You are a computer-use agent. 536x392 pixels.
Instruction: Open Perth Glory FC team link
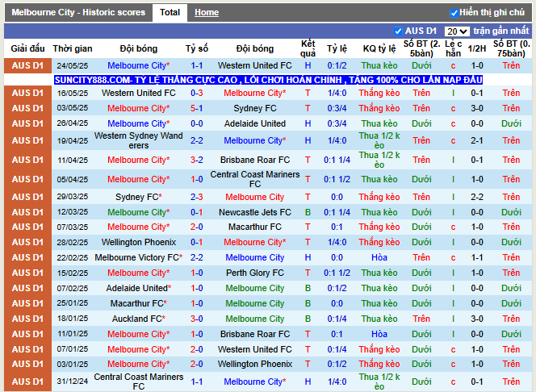point(254,273)
